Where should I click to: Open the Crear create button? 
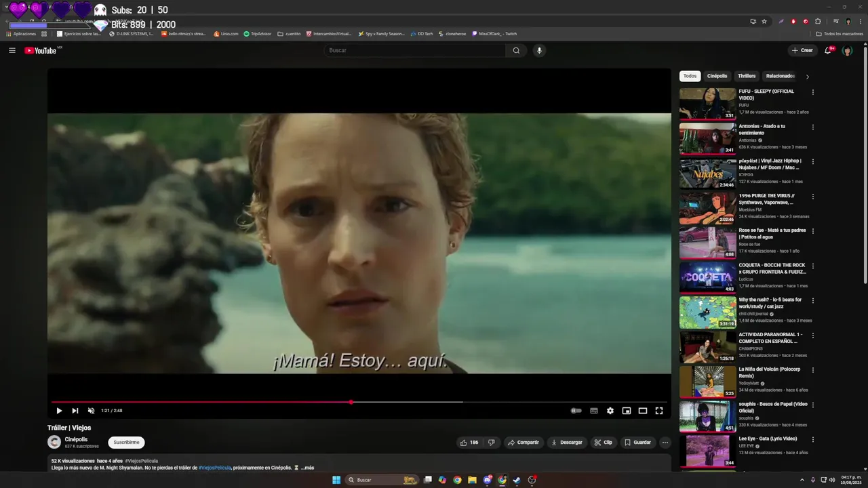(802, 50)
